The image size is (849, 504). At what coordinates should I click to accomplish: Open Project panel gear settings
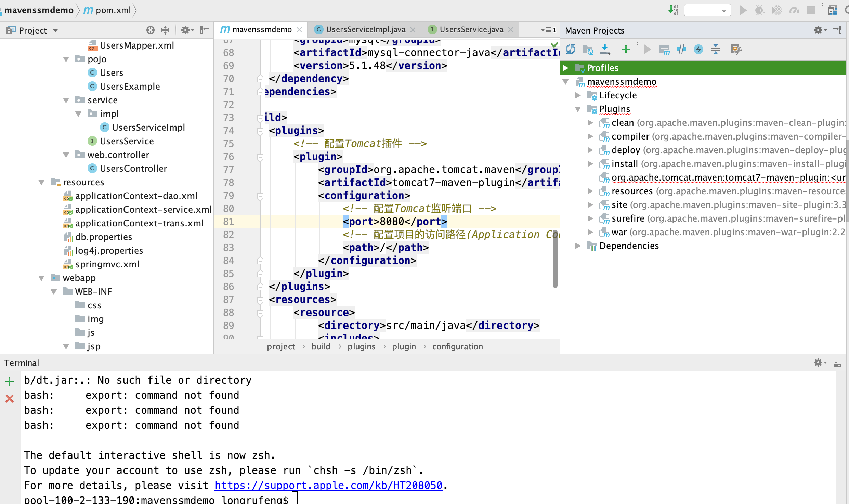[187, 30]
